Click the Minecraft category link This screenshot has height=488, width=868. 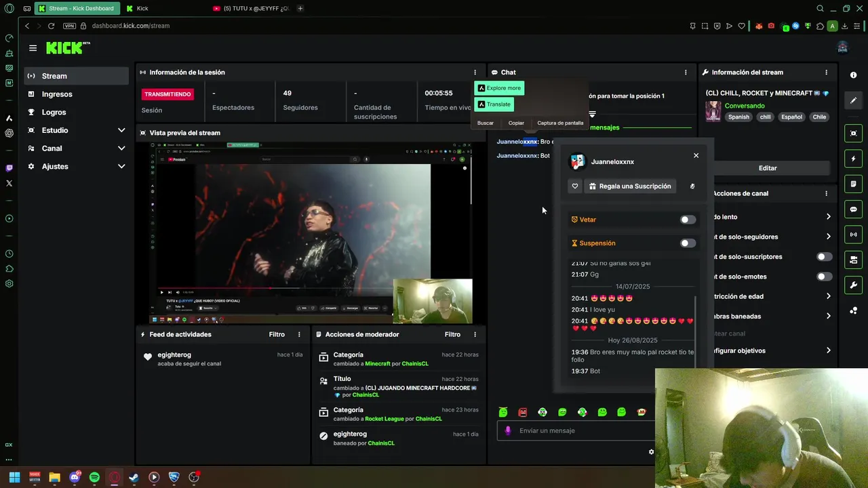378,364
